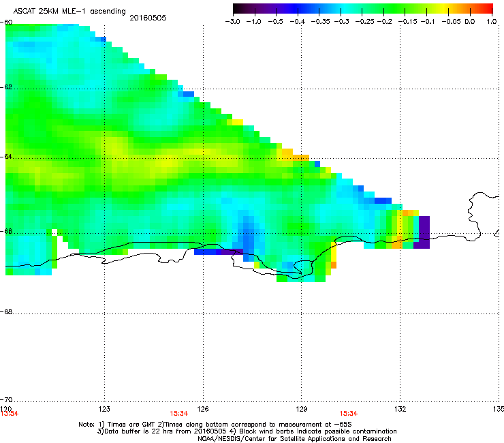Click the colorbar label -0.3
This screenshot has height=443, width=504.
pos(342,22)
